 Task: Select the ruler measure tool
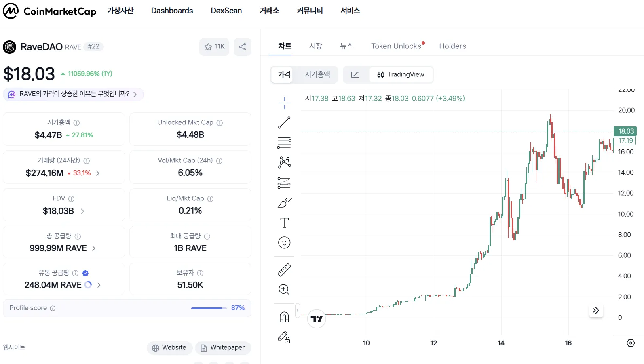point(284,270)
